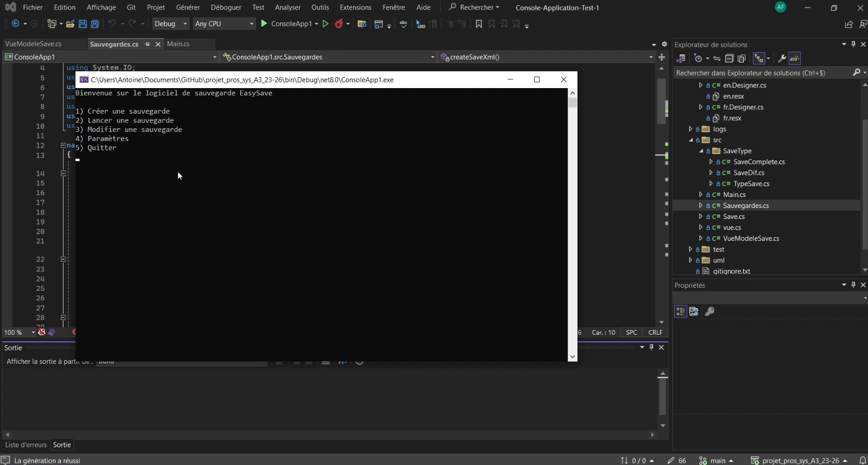868x465 pixels.
Task: Open the Déboguer menu
Action: click(226, 7)
